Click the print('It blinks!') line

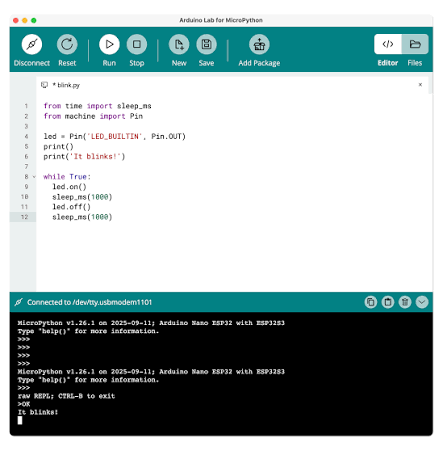[84, 156]
